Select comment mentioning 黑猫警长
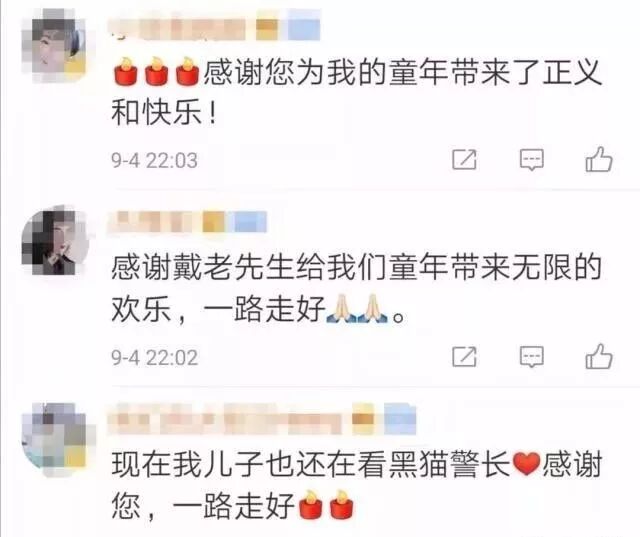Viewport: 640px width, 537px height. tap(357, 485)
